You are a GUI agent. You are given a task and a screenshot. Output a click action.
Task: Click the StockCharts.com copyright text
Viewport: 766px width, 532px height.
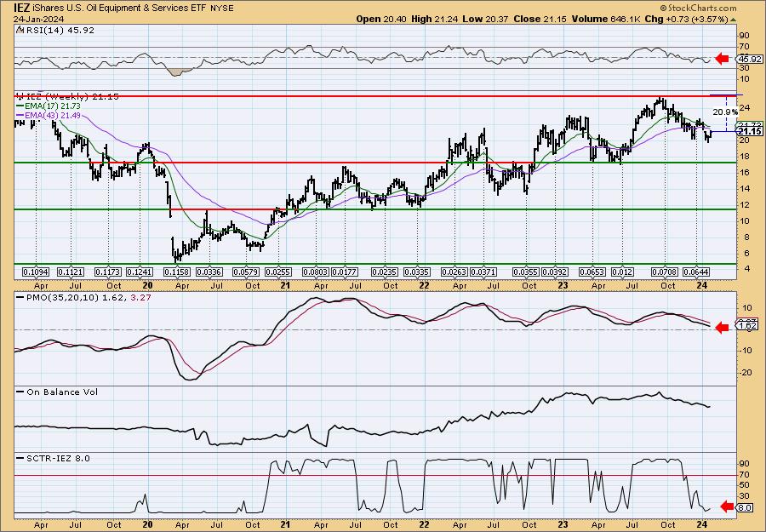click(698, 8)
